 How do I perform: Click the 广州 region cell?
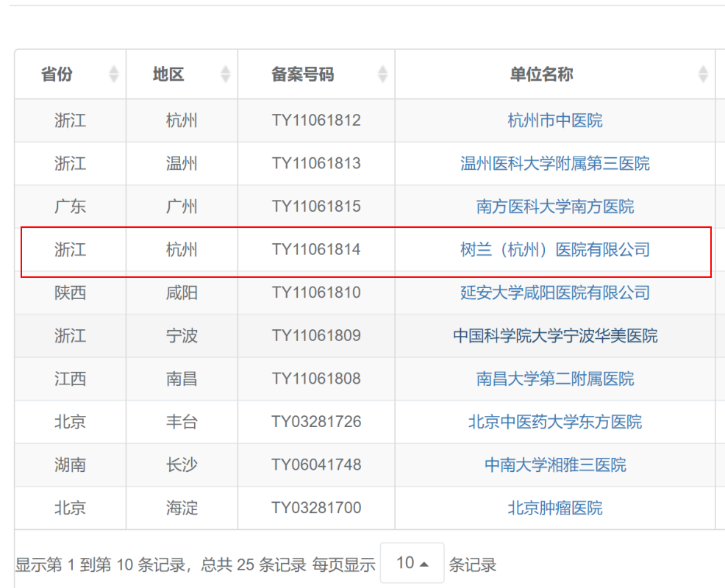[182, 207]
